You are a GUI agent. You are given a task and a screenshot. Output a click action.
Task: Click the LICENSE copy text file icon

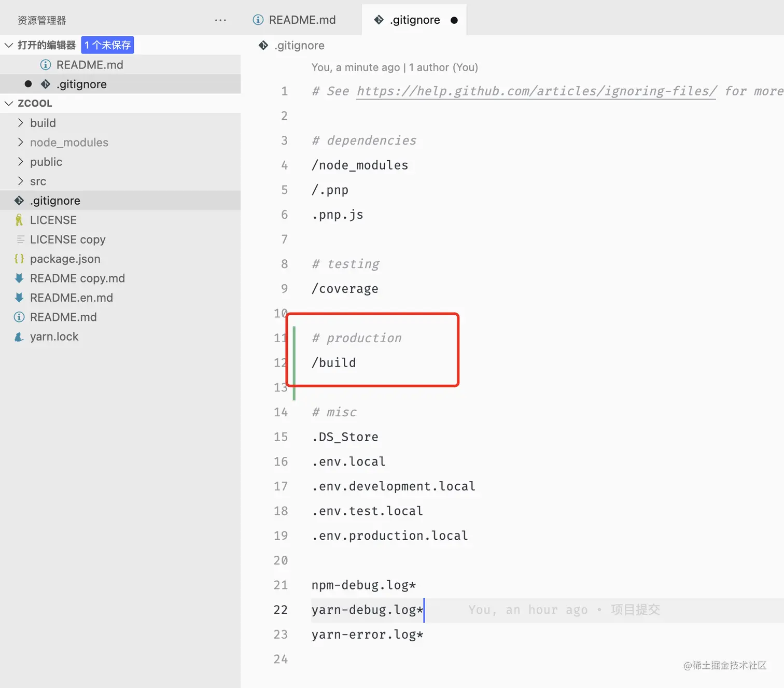(x=21, y=240)
